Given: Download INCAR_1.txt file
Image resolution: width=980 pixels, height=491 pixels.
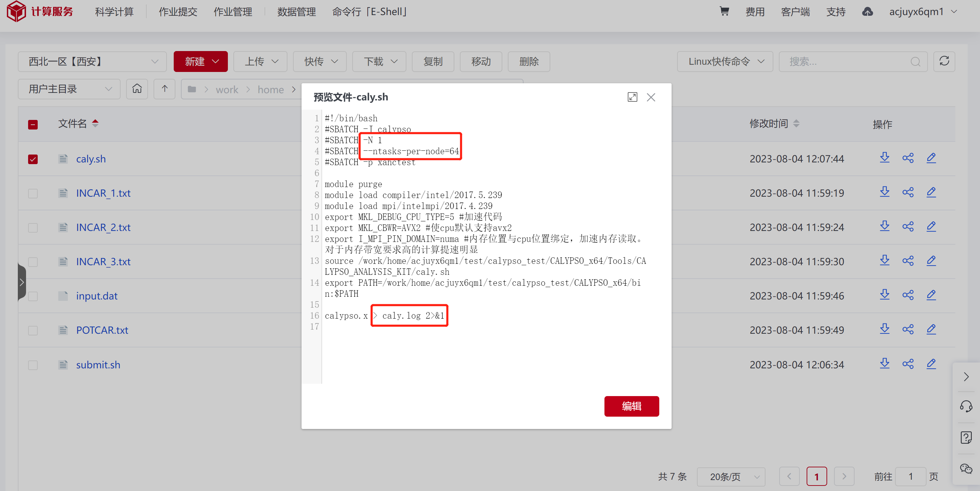Looking at the screenshot, I should tap(884, 192).
